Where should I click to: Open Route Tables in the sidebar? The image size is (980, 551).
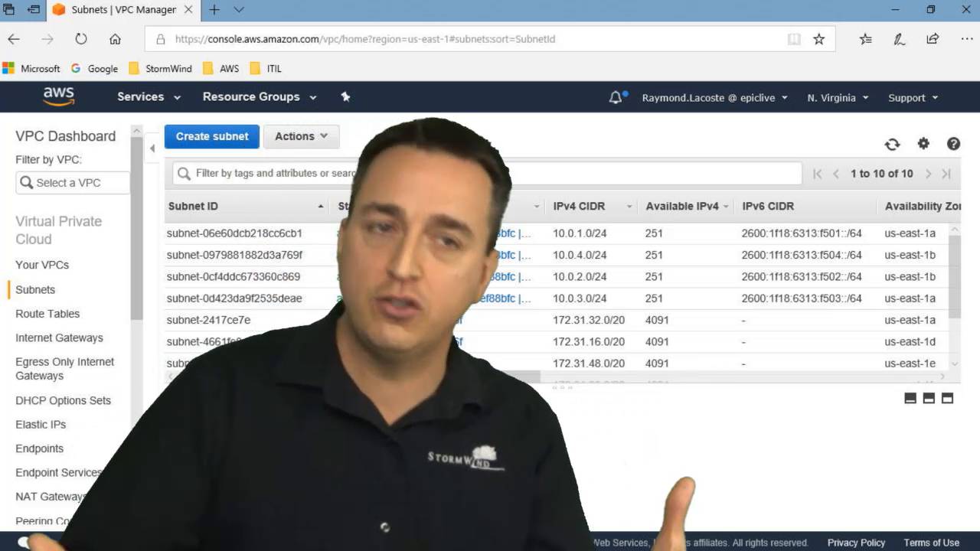(47, 314)
